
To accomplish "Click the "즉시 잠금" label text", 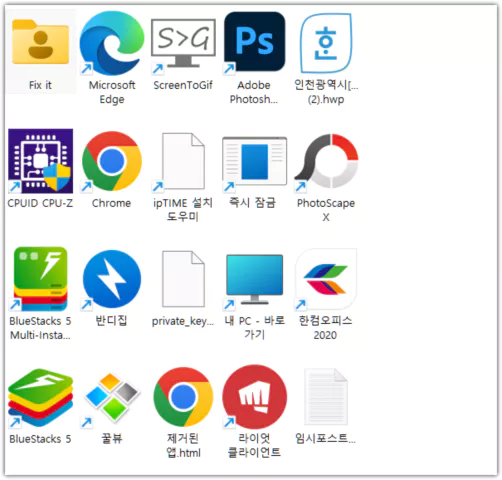I will 252,202.
